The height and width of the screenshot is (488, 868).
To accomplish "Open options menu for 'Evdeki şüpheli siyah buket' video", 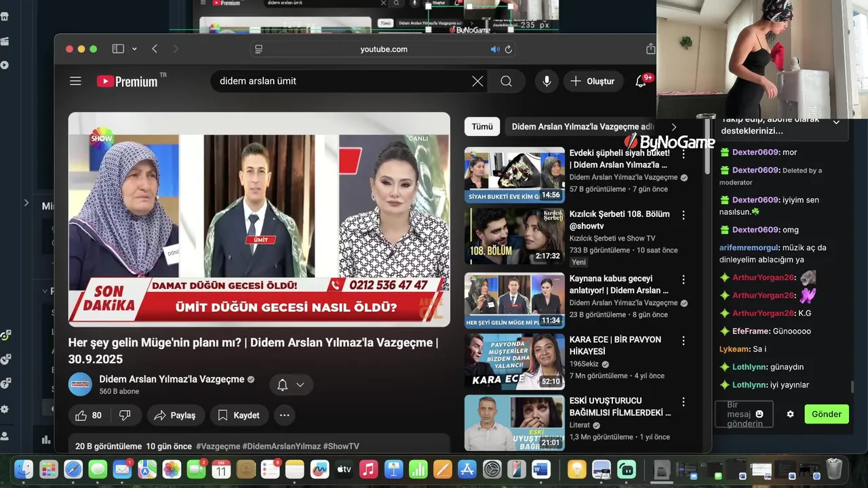I will click(x=684, y=154).
